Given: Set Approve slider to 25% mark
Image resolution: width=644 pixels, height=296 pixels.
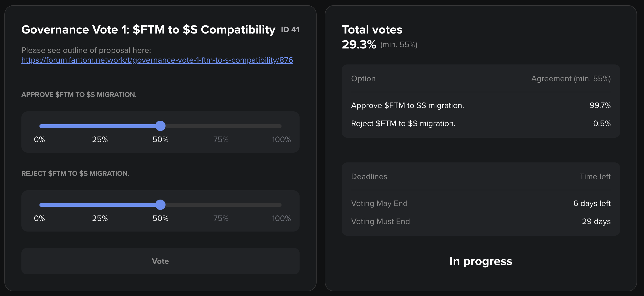Looking at the screenshot, I should [x=100, y=126].
